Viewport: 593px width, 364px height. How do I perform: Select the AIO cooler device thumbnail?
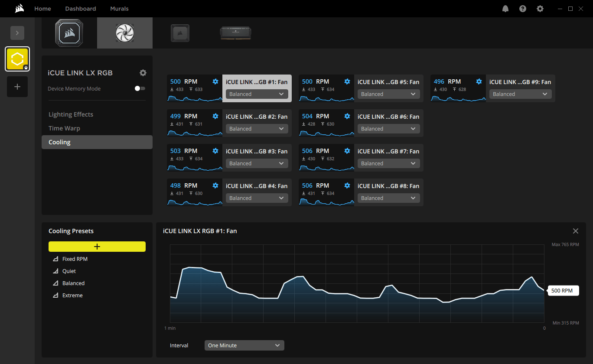[x=69, y=33]
